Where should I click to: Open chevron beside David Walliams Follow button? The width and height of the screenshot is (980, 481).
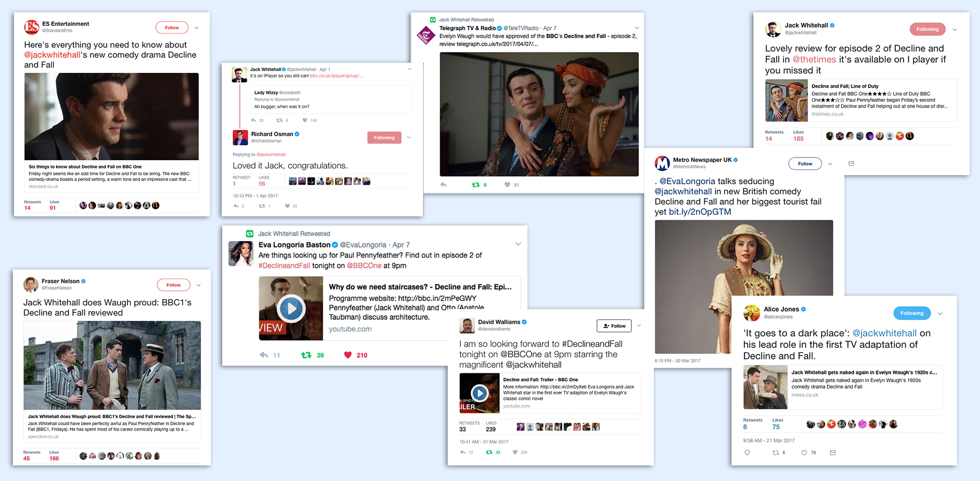tap(639, 326)
